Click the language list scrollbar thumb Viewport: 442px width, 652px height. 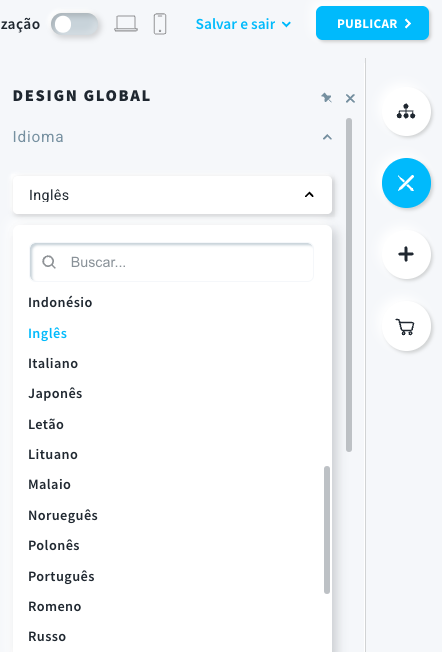pos(327,530)
